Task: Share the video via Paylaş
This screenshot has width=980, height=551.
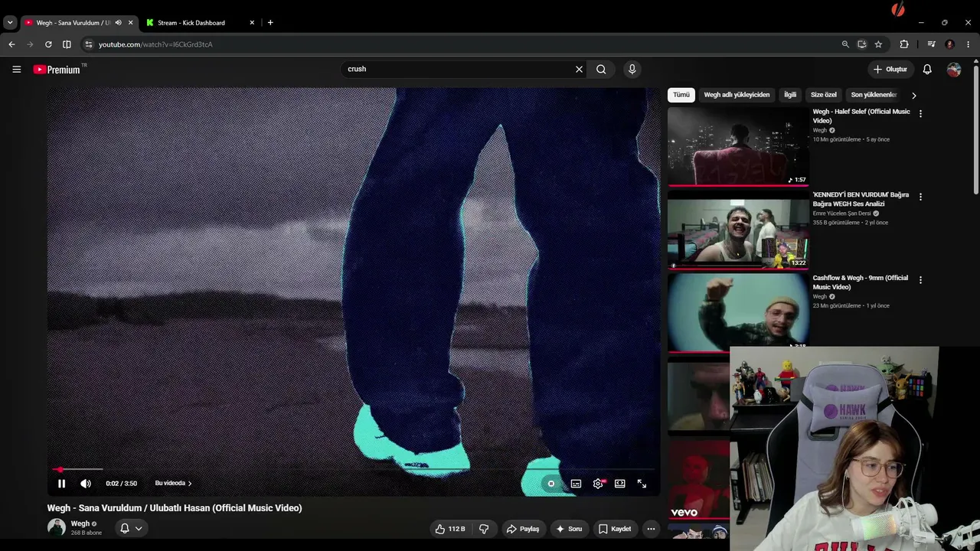Action: 523,529
